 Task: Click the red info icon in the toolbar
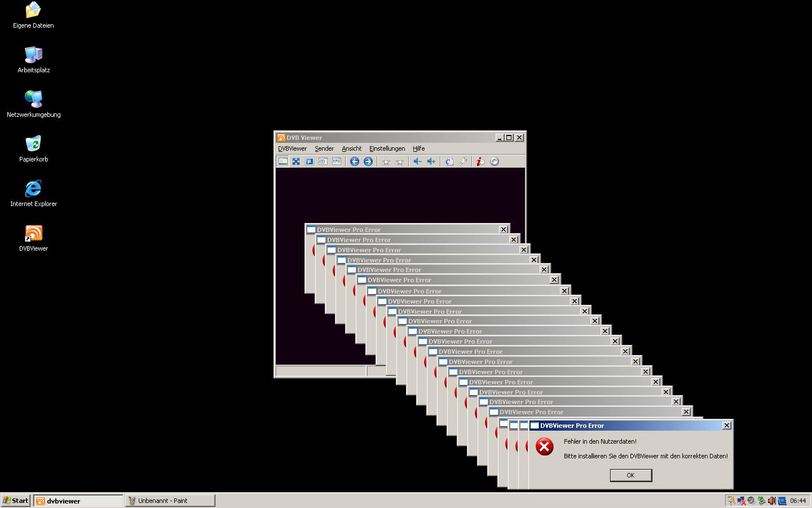480,161
